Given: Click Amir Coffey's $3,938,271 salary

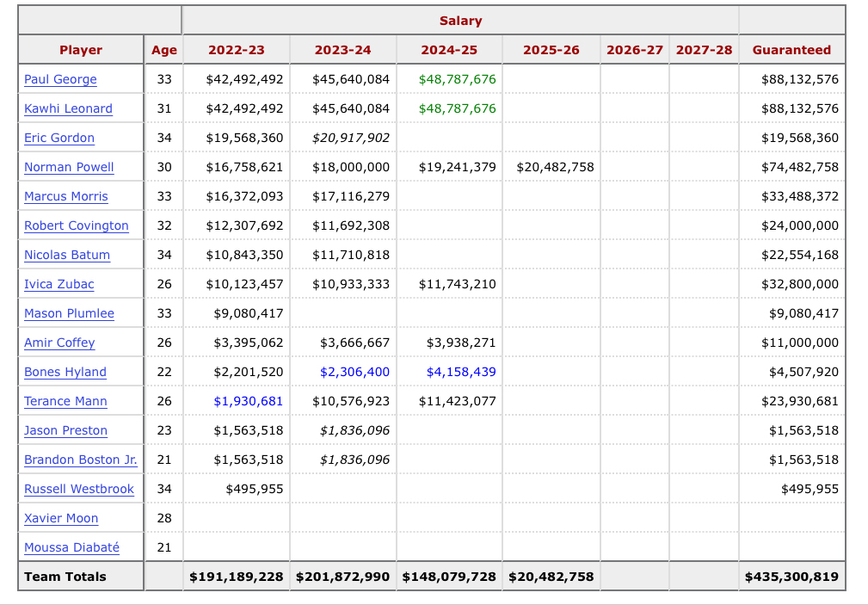Looking at the screenshot, I should click(461, 343).
